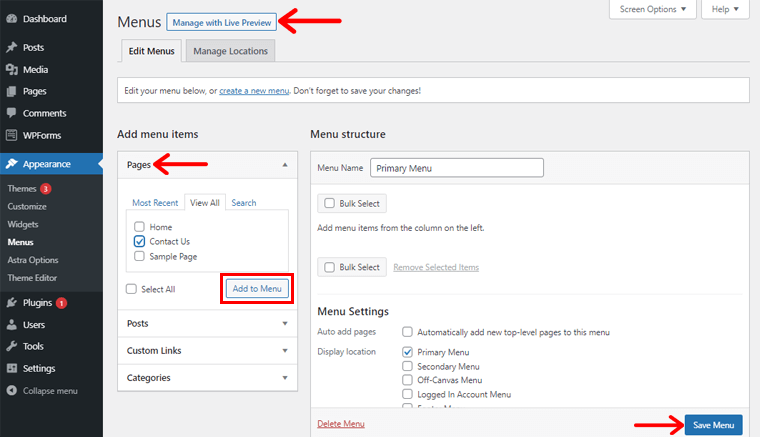The height and width of the screenshot is (437, 760).
Task: Select the Most Recent pages tab
Action: (x=155, y=203)
